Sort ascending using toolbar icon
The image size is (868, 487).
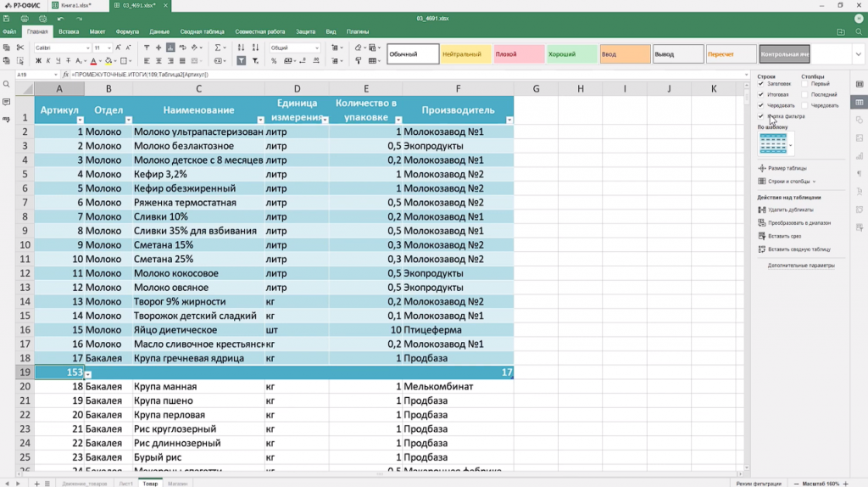click(x=241, y=48)
